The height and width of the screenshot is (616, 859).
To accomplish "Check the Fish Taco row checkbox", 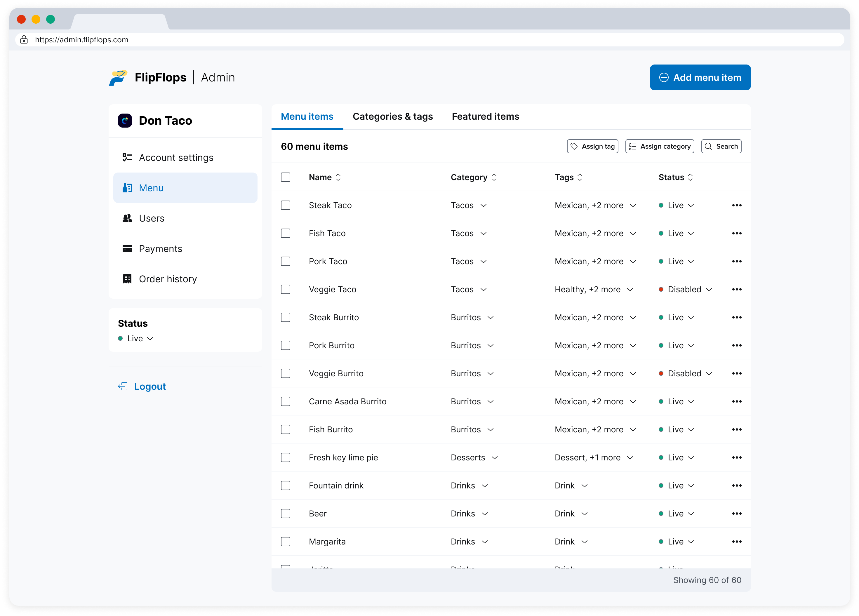I will click(286, 233).
